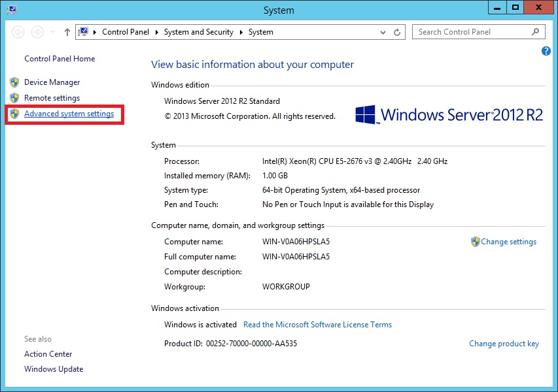Click the Back navigation arrow
The width and height of the screenshot is (558, 392).
18,33
